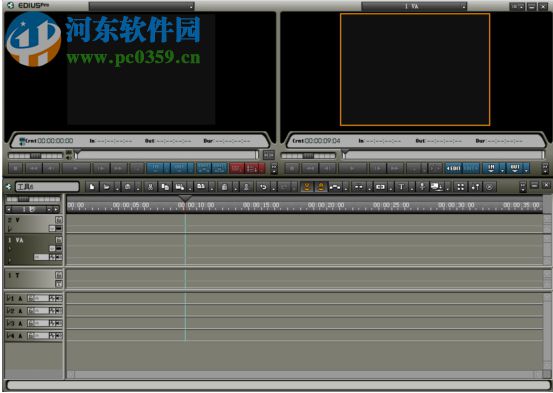Rewind in the left player
The image size is (553, 393).
click(34, 168)
